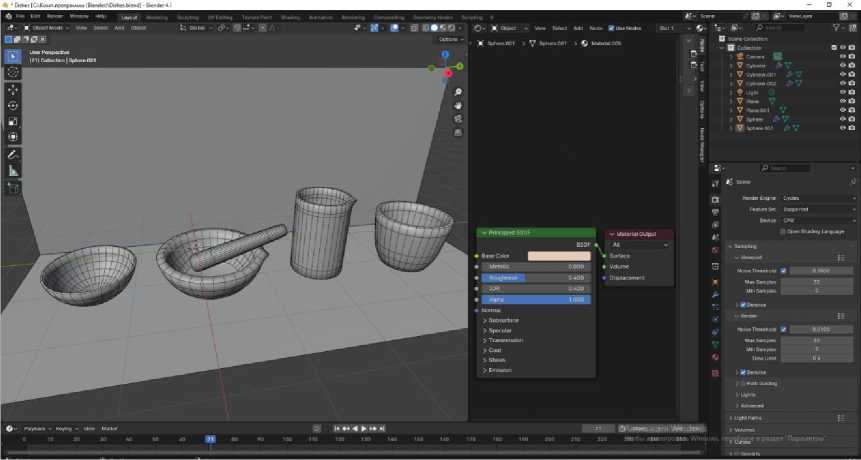Click the viewport zoom magnifier icon
This screenshot has height=460, width=861.
(x=458, y=92)
